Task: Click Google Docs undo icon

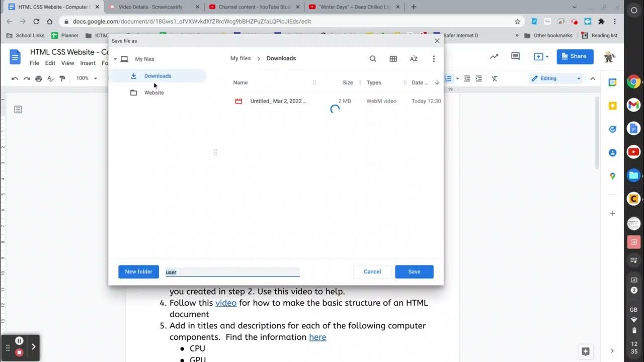Action: [15, 78]
